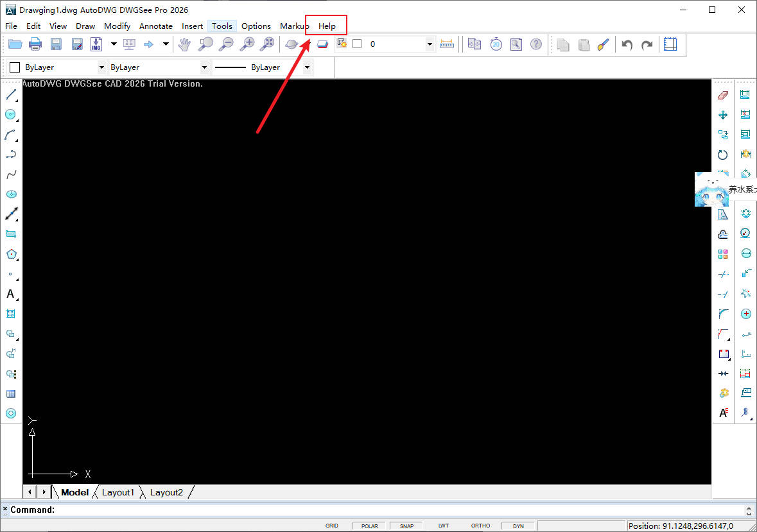The height and width of the screenshot is (532, 757).
Task: Click the Open file folder icon
Action: [x=15, y=44]
